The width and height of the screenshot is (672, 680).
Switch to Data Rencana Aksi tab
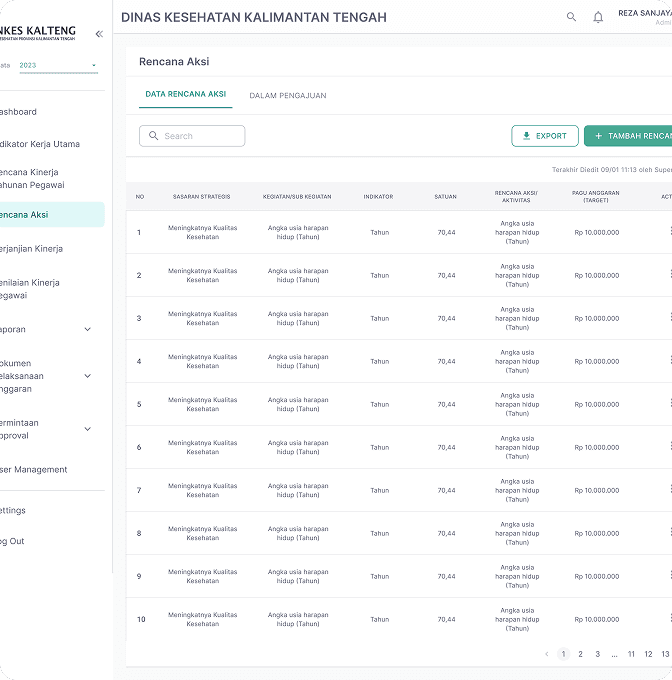click(186, 95)
